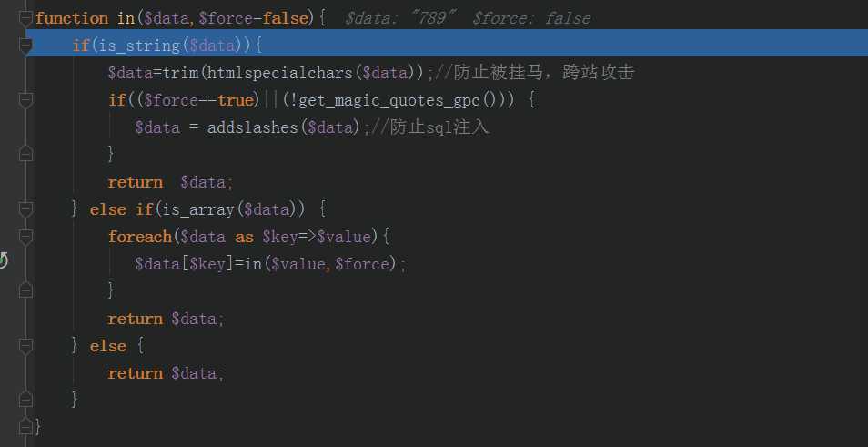Click fold end marker at function's closing brace
This screenshot has height=447, width=868.
point(25,427)
